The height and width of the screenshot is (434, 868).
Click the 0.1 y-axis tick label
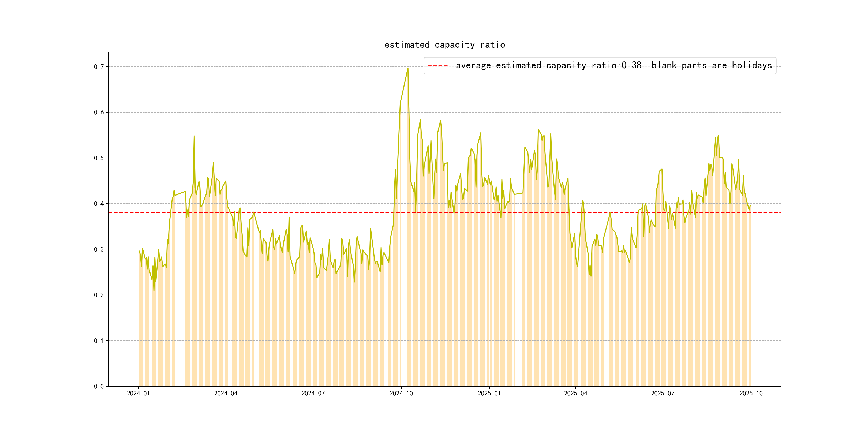pos(99,341)
